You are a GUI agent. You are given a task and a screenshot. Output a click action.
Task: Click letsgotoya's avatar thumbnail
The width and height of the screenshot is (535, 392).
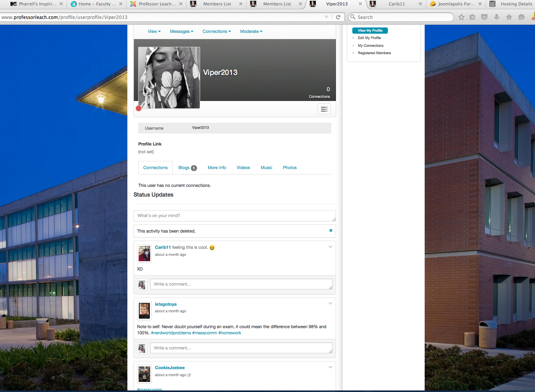pos(144,310)
